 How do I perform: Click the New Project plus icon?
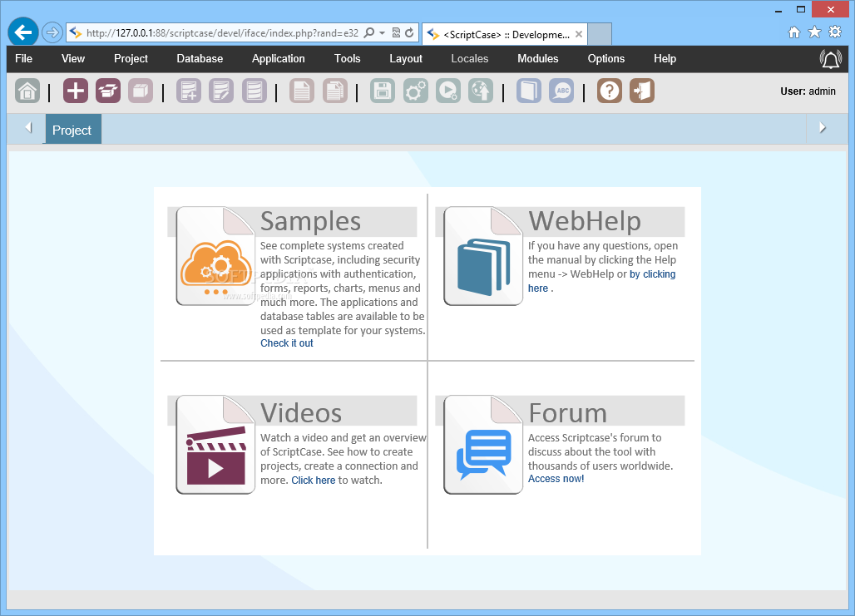click(x=75, y=91)
